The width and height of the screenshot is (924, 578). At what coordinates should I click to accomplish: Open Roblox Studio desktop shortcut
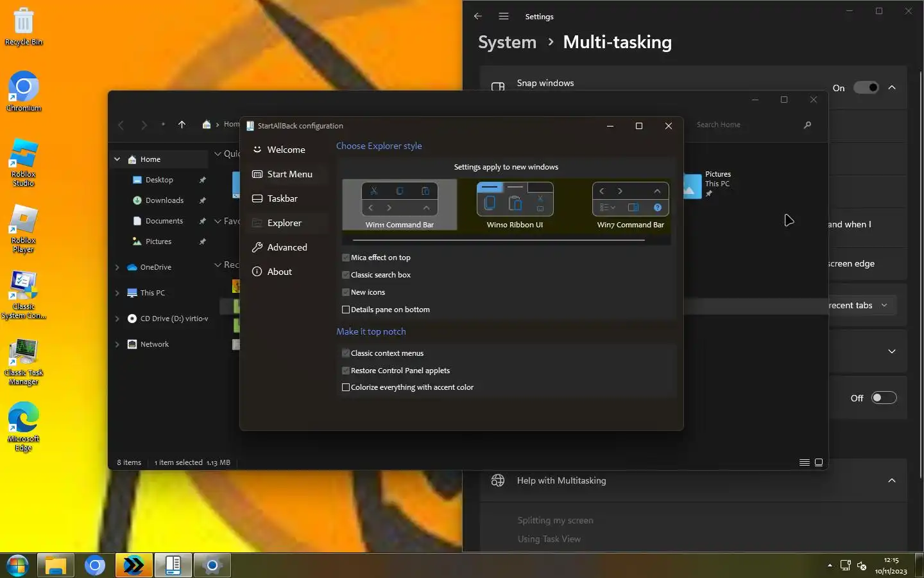click(x=24, y=162)
